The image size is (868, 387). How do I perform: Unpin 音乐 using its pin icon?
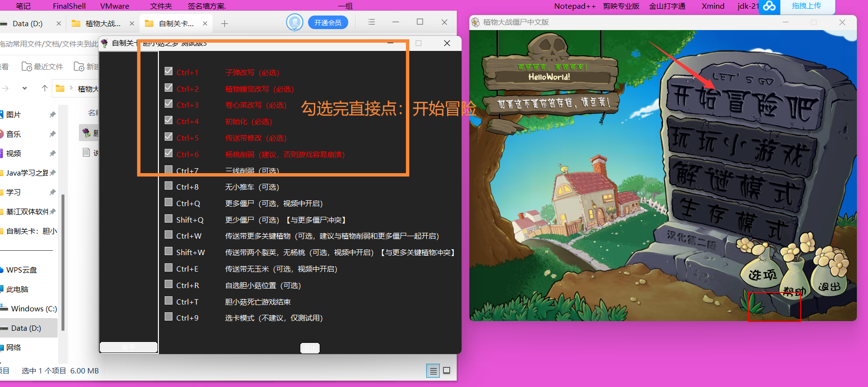pos(52,134)
